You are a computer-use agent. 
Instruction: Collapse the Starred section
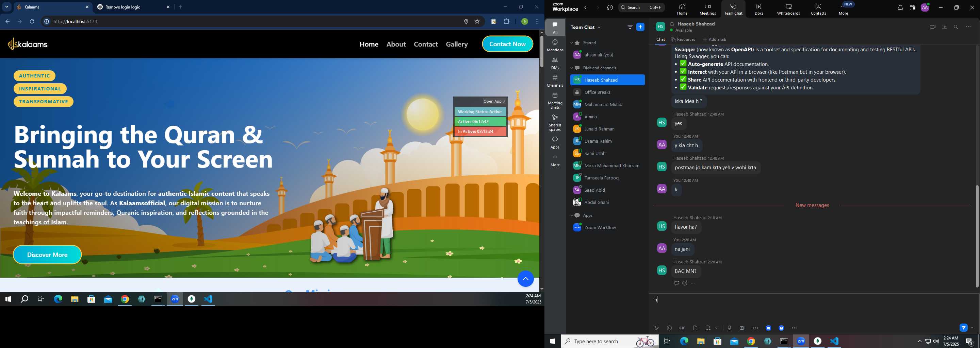(x=572, y=43)
